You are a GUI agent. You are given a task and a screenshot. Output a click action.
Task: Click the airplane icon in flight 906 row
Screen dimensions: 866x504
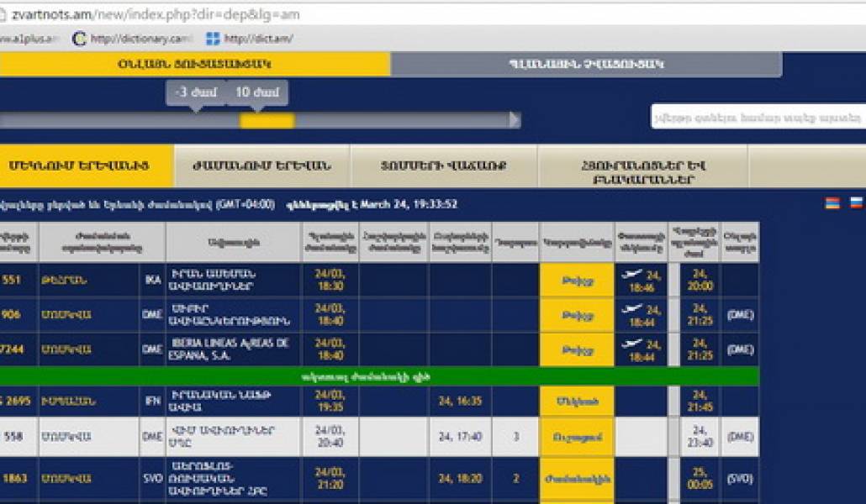coord(630,309)
